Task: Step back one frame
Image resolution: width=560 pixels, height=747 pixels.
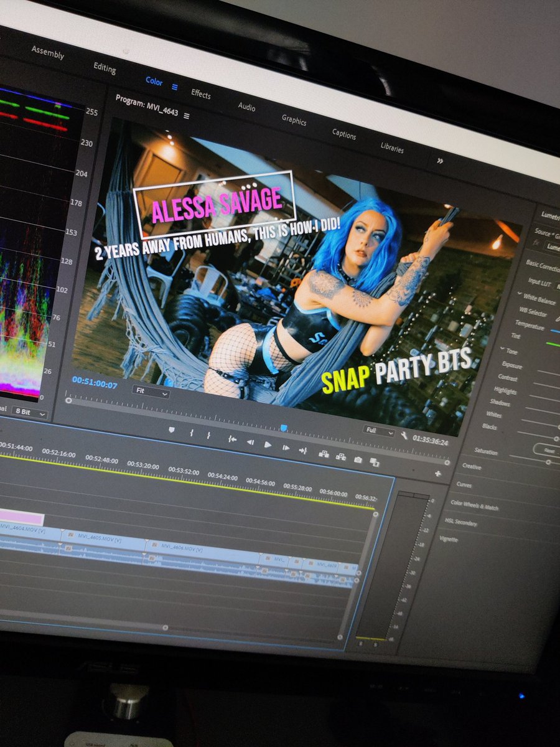Action: coord(250,442)
